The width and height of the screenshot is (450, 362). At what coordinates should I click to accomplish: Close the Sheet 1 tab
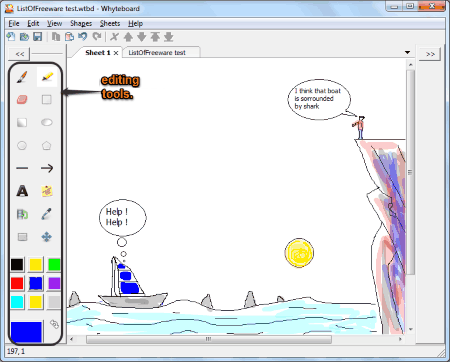coord(116,53)
